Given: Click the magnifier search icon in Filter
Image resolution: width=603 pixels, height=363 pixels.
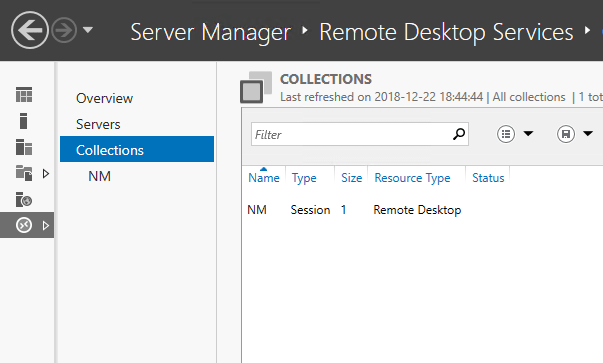Looking at the screenshot, I should tap(459, 134).
